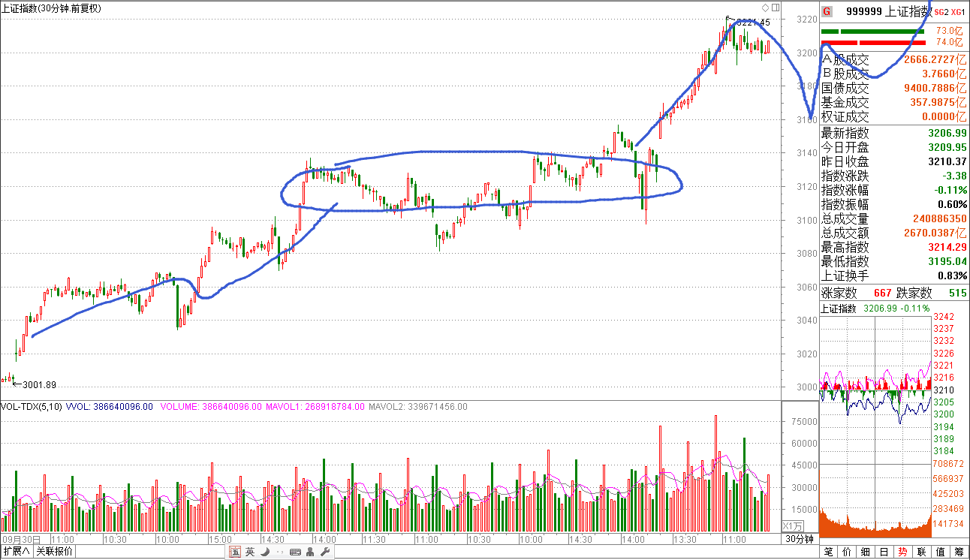The height and width of the screenshot is (560, 970).
Task: Toggle the punctuation mode icon in IME bar
Action: click(279, 552)
